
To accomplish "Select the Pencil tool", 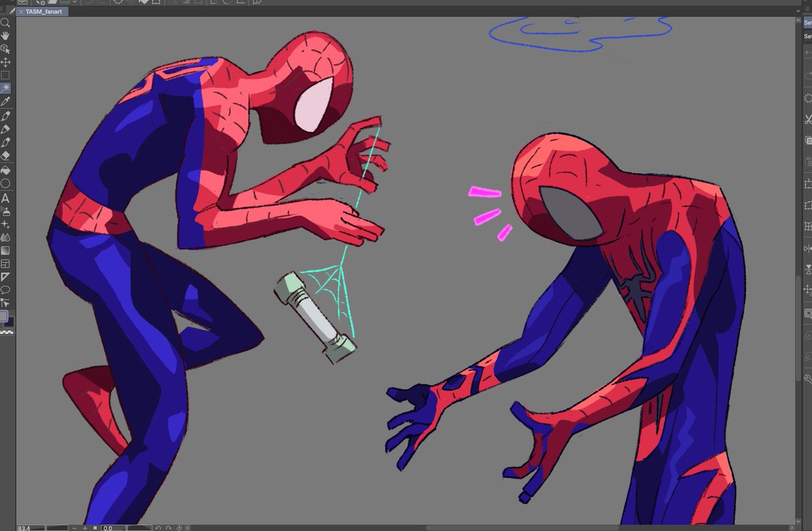I will click(5, 129).
